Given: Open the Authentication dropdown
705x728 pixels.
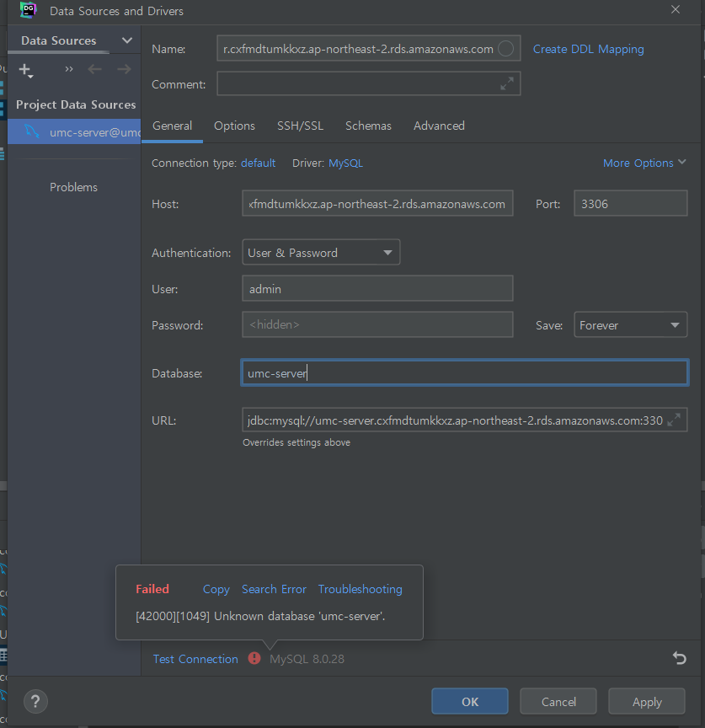Looking at the screenshot, I should coord(321,253).
